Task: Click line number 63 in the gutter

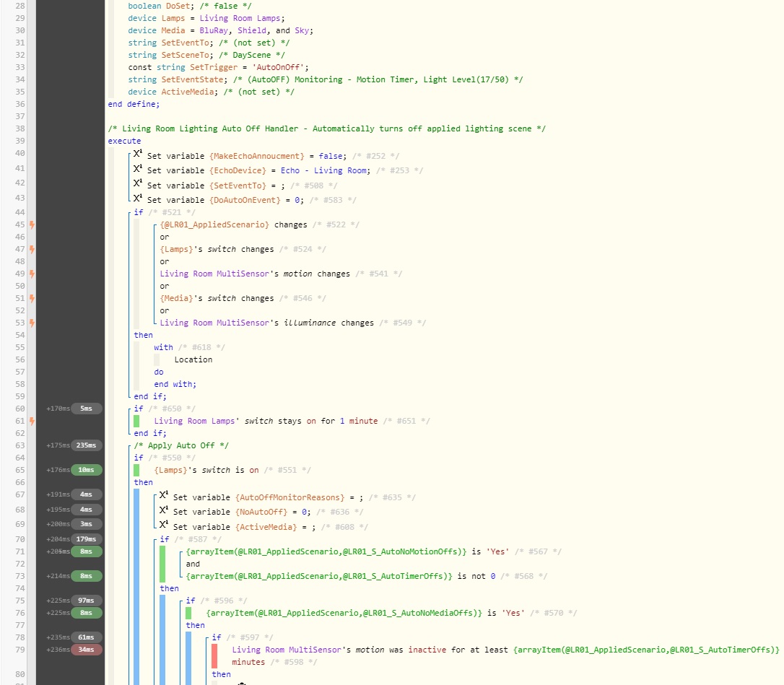Action: [x=20, y=445]
